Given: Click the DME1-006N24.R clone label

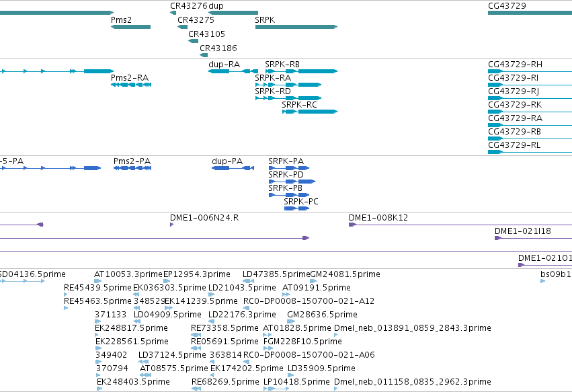Looking at the screenshot, I should tap(204, 218).
